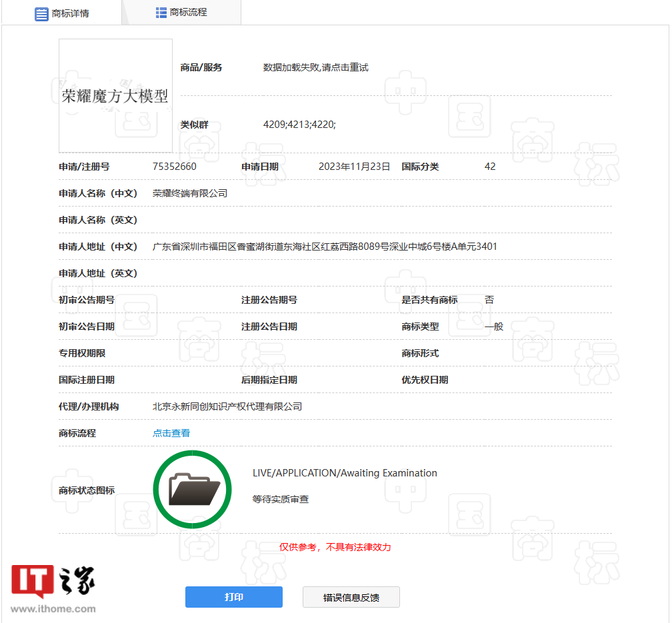Click the 荣耀魔方大模型 trademark image

click(x=116, y=96)
